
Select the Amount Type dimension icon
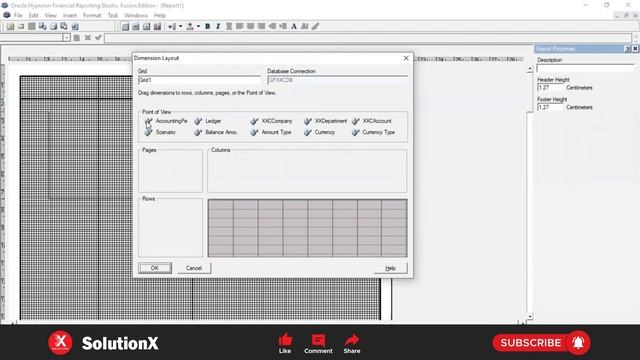(x=254, y=132)
